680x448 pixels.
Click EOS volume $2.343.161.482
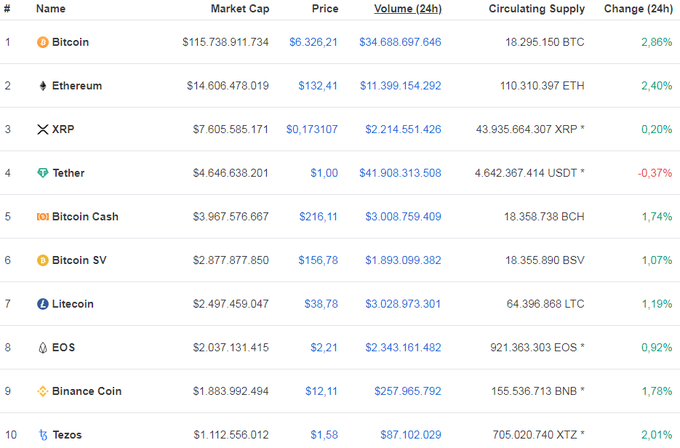[403, 347]
